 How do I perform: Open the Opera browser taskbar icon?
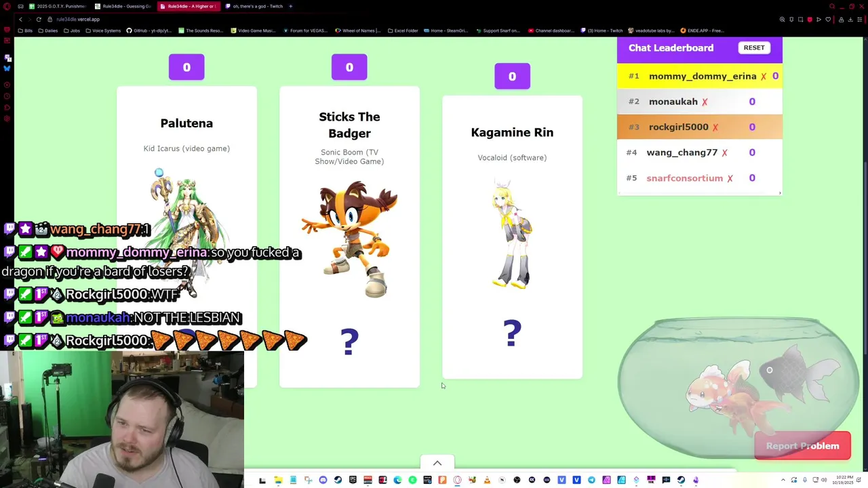pos(457,480)
